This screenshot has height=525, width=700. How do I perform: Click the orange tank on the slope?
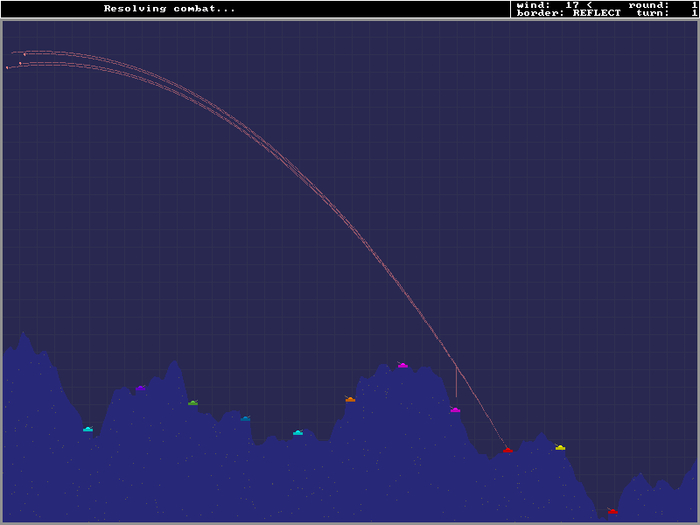350,399
